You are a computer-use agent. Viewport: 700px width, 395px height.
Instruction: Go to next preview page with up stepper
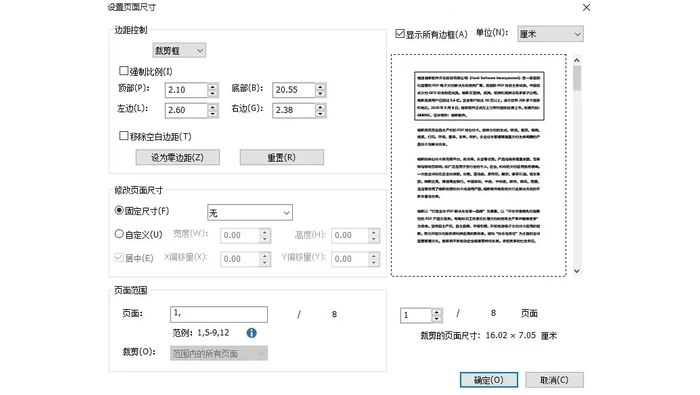tap(437, 312)
